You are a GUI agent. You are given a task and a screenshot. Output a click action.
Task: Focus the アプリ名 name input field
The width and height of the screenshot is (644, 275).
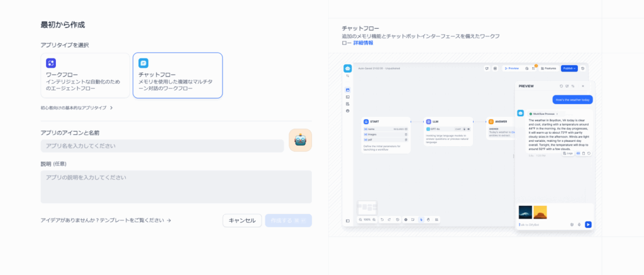pos(162,146)
